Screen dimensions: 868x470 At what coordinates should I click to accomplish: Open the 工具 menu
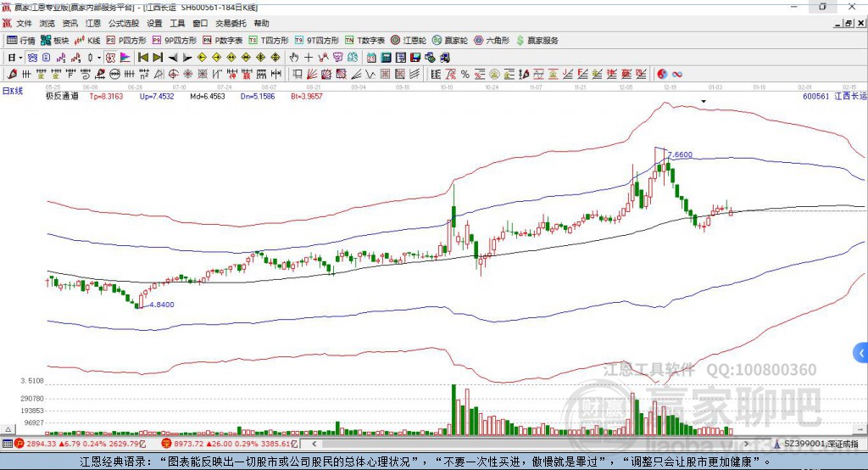pyautogui.click(x=177, y=23)
